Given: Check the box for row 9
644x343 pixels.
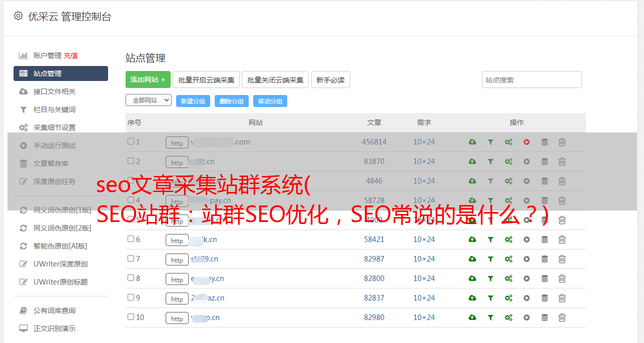Looking at the screenshot, I should tap(131, 297).
